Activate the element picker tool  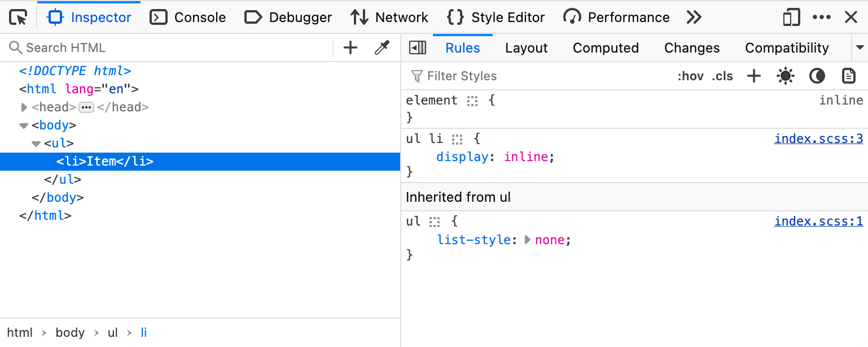pos(17,17)
